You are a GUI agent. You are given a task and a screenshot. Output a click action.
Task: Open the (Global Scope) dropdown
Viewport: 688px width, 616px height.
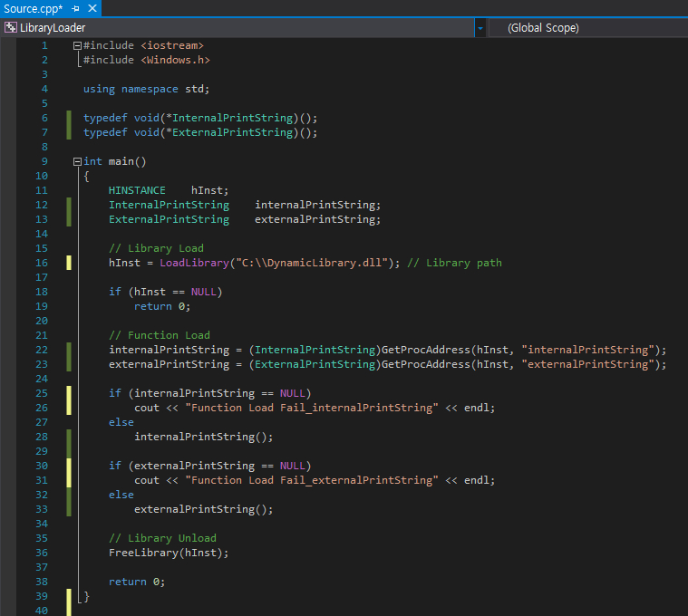pyautogui.click(x=588, y=27)
